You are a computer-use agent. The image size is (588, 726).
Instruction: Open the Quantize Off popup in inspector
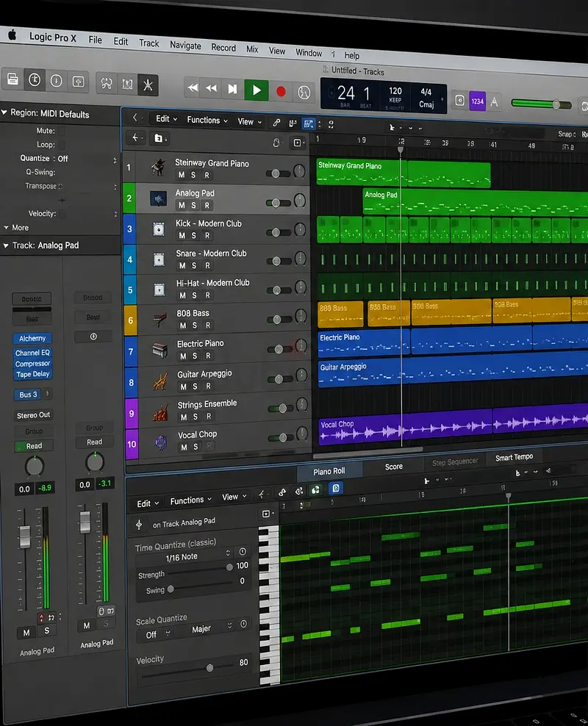tap(87, 159)
